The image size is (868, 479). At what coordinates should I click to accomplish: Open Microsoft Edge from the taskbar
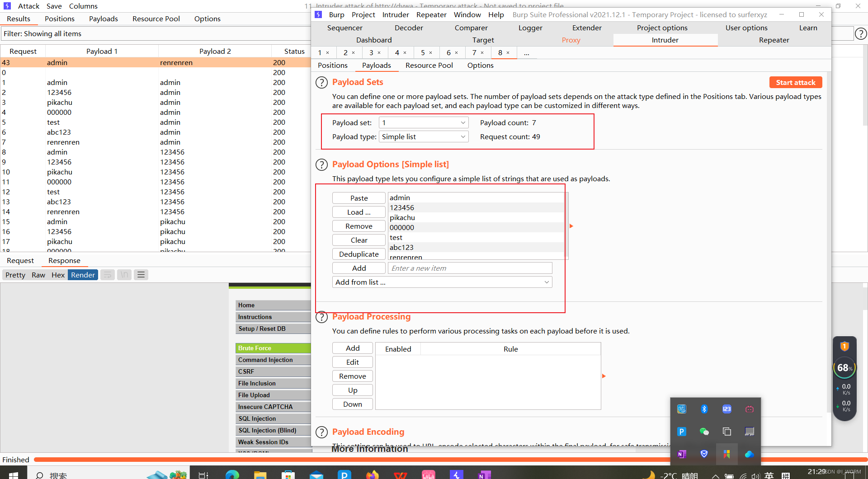pos(232,474)
